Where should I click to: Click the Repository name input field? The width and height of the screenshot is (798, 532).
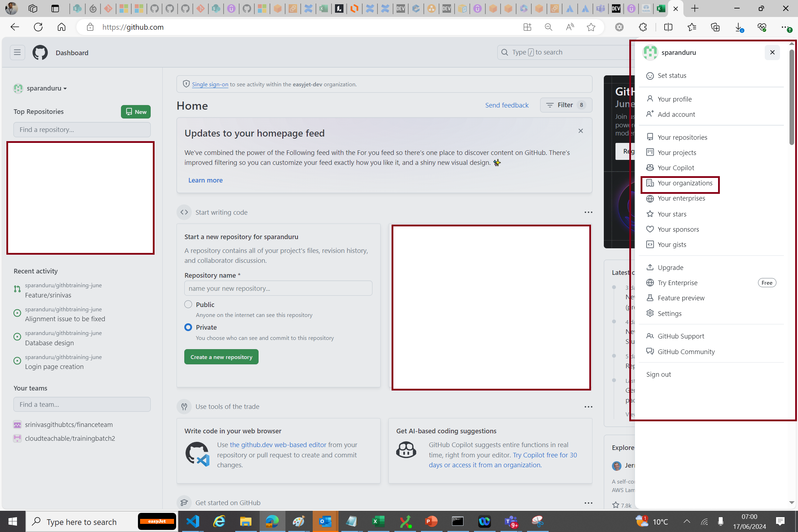pyautogui.click(x=278, y=288)
